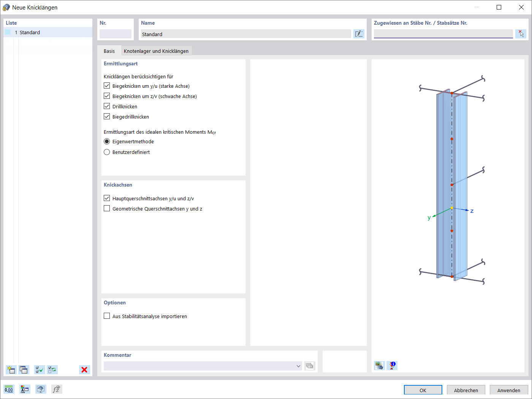The height and width of the screenshot is (399, 532).
Task: Click the Anwenden button
Action: (509, 390)
